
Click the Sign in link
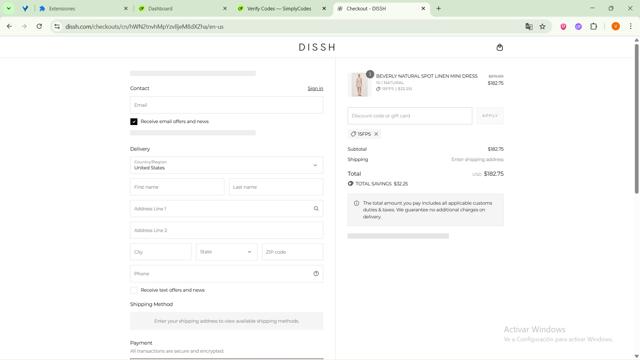315,89
